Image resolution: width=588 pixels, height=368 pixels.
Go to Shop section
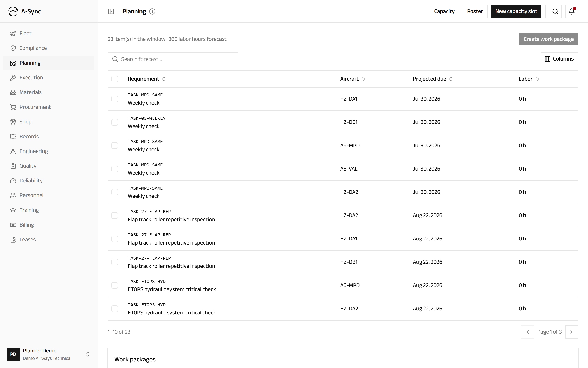(49, 122)
